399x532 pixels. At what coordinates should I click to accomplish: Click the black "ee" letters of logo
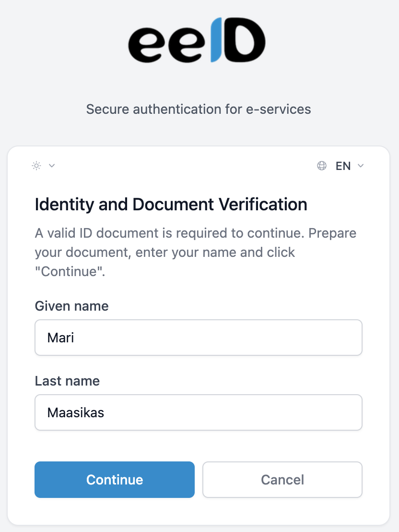tap(168, 44)
